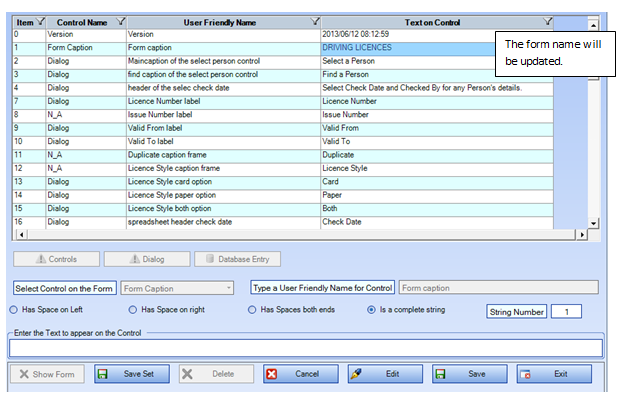Image resolution: width=619 pixels, height=399 pixels.
Task: Click the String Number value field
Action: point(566,311)
